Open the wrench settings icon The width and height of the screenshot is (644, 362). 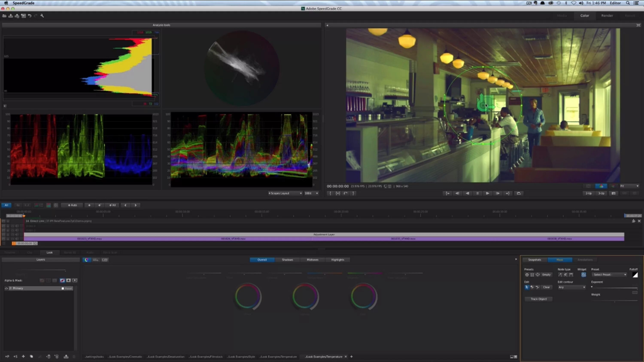[42, 16]
